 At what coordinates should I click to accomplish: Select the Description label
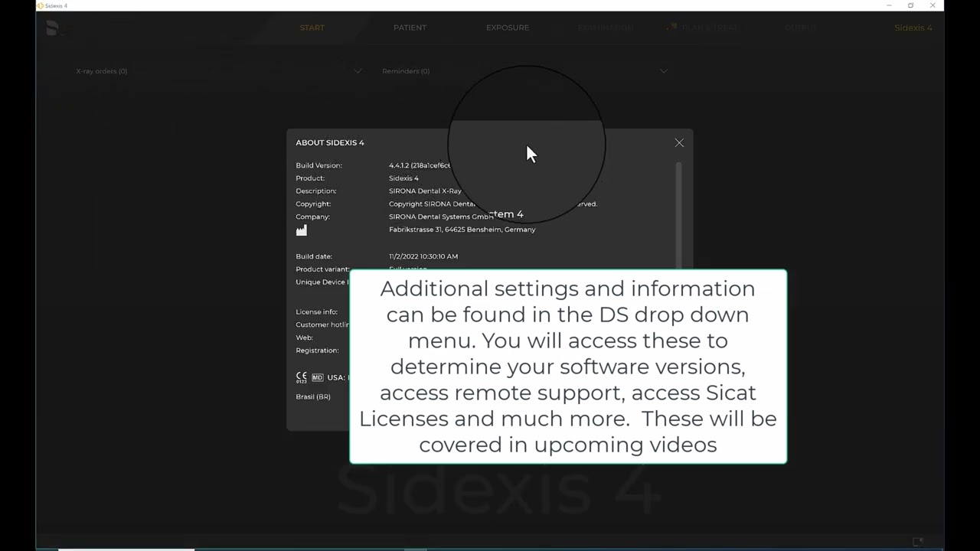pos(316,191)
